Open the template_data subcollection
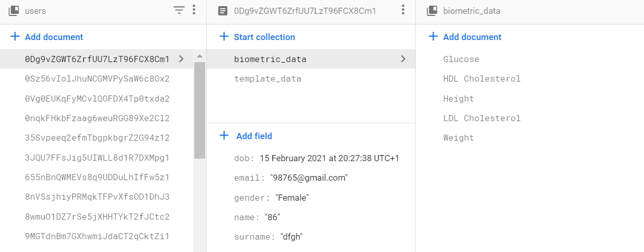Viewport: 644px width, 252px height. click(x=267, y=79)
